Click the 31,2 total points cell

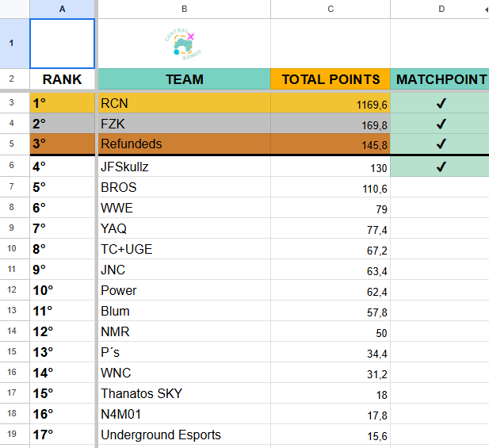(x=330, y=372)
